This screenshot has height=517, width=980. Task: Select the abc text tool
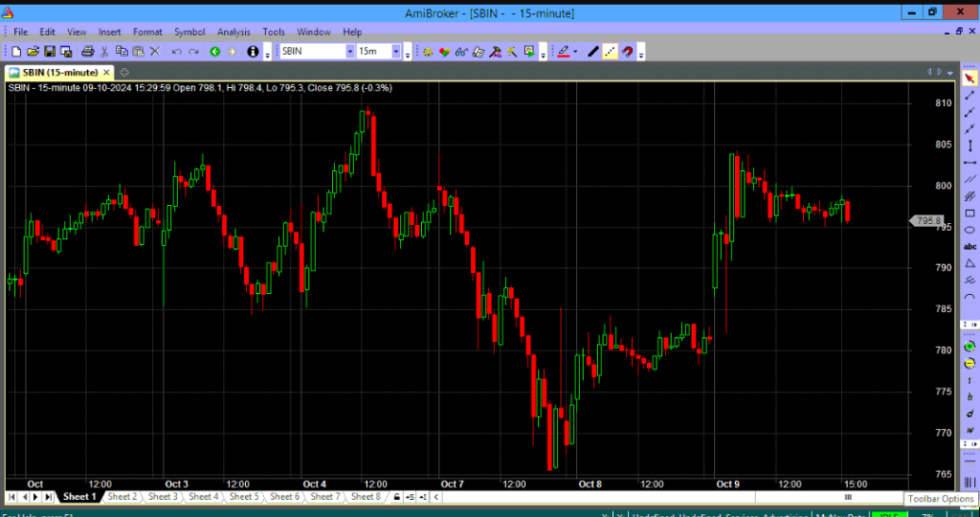[x=969, y=246]
